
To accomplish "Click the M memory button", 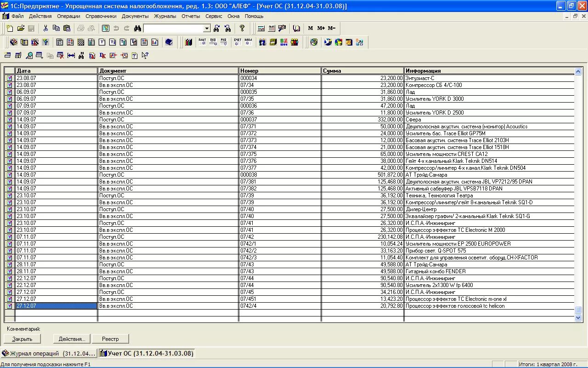I will pos(311,28).
